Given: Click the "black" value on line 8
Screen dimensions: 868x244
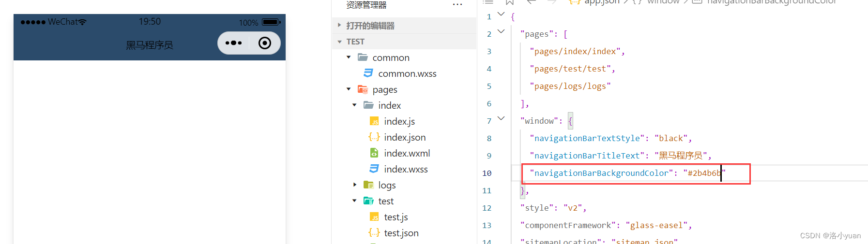Looking at the screenshot, I should point(671,138).
